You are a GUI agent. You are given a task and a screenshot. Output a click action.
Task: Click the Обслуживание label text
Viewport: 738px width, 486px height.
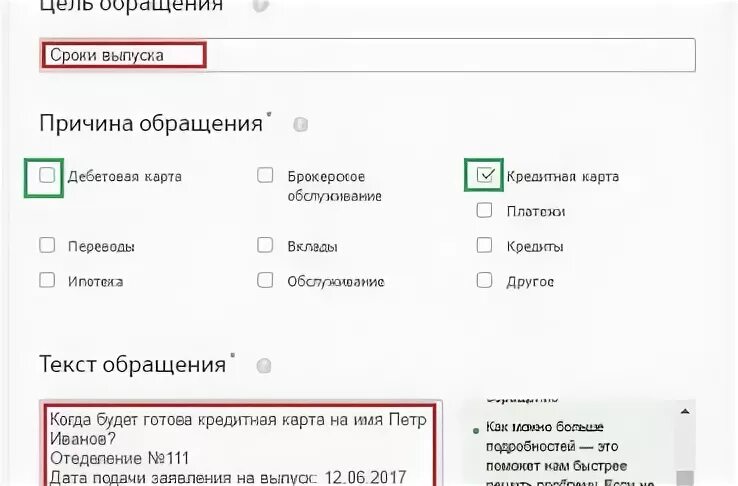336,282
